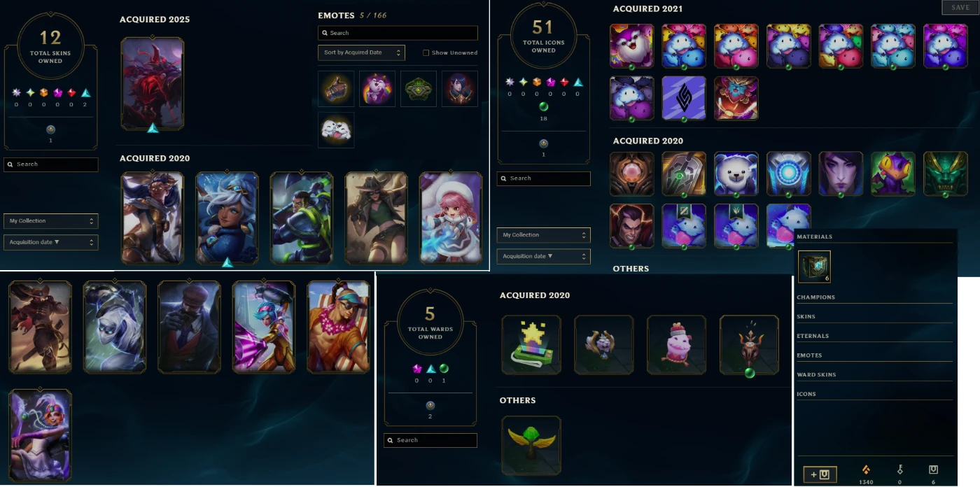Open the Sort by Acquired Date dropdown
This screenshot has height=487, width=980.
point(361,52)
